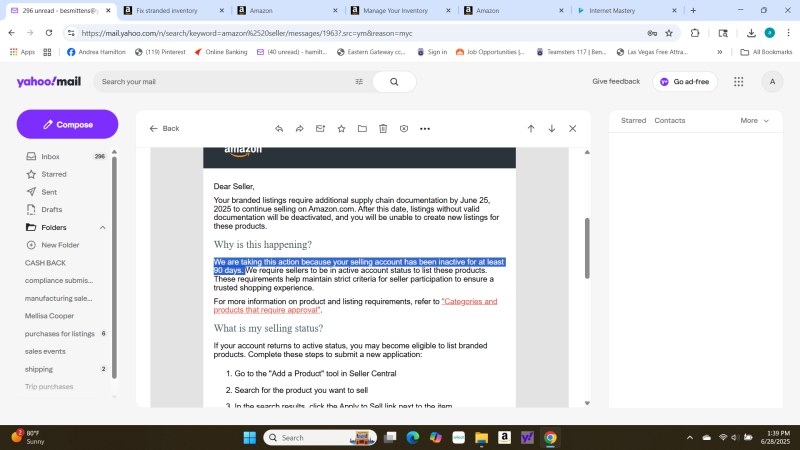Screen dimensions: 800x450
Task: Open more actions ellipsis menu
Action: (x=425, y=129)
